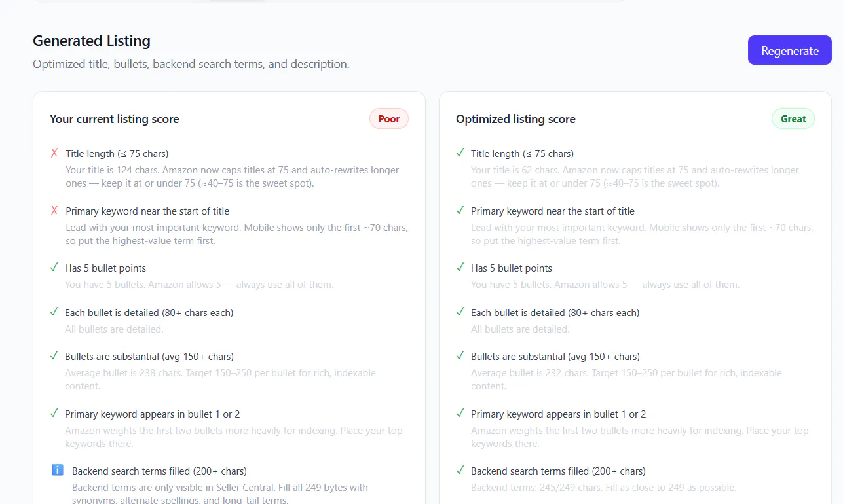Click current 'Backend search terms filled (200+ chars)' label
Screen dimensions: 843x504
159,471
